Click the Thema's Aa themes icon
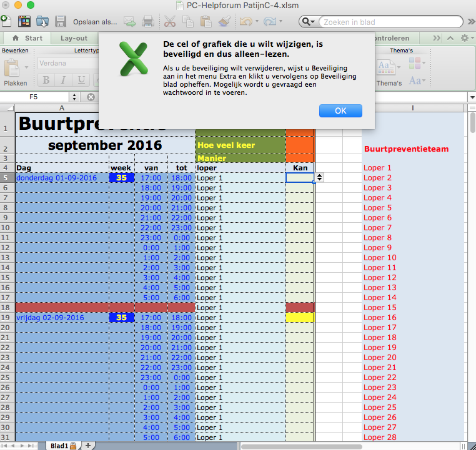Image resolution: width=476 pixels, height=450 pixels. pyautogui.click(x=386, y=67)
